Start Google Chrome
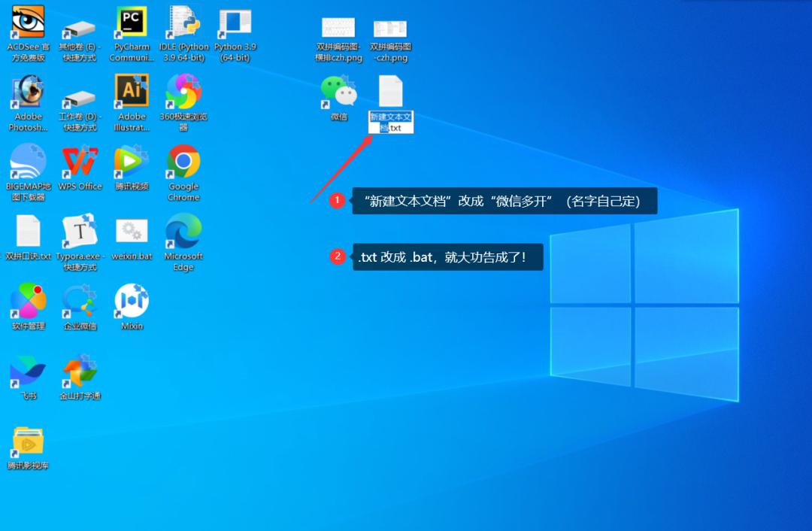Screen dimensions: 812x531 183,160
